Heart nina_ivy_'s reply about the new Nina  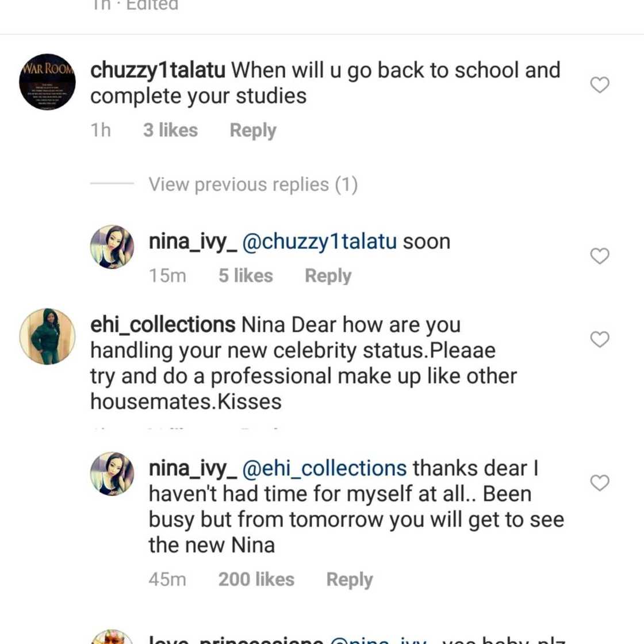pyautogui.click(x=600, y=483)
